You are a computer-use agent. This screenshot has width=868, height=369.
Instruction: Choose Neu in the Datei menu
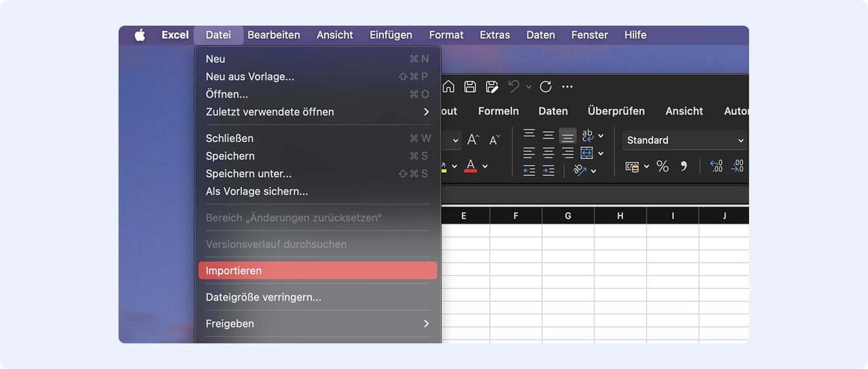pos(317,59)
